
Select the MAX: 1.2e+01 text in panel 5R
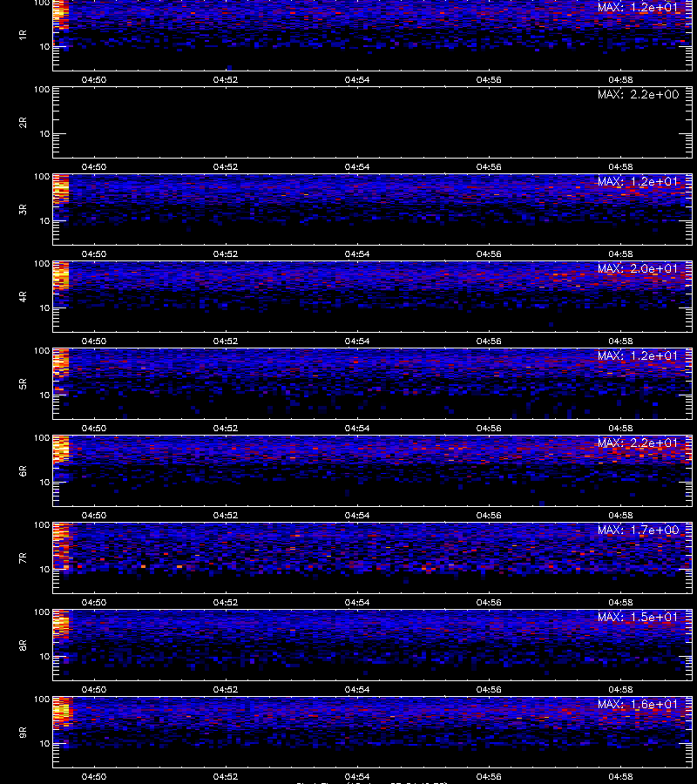pos(638,355)
